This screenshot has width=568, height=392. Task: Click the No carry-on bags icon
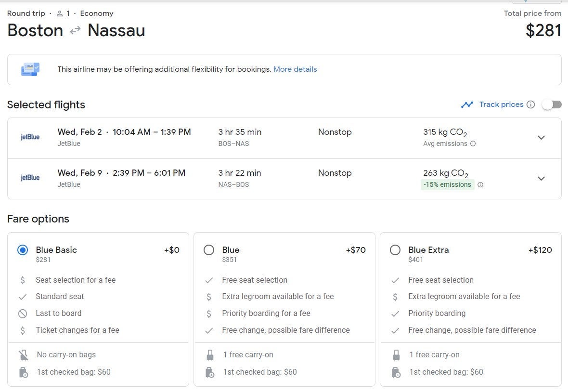point(23,355)
